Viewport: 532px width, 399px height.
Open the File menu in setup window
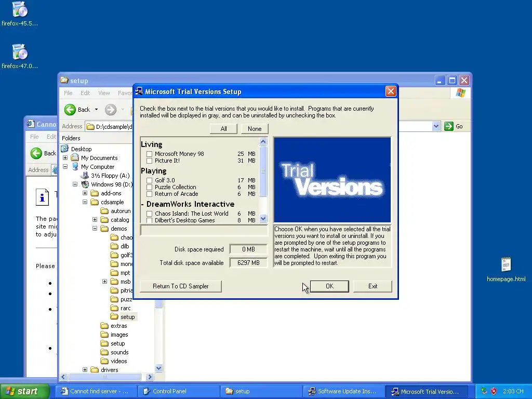point(68,93)
